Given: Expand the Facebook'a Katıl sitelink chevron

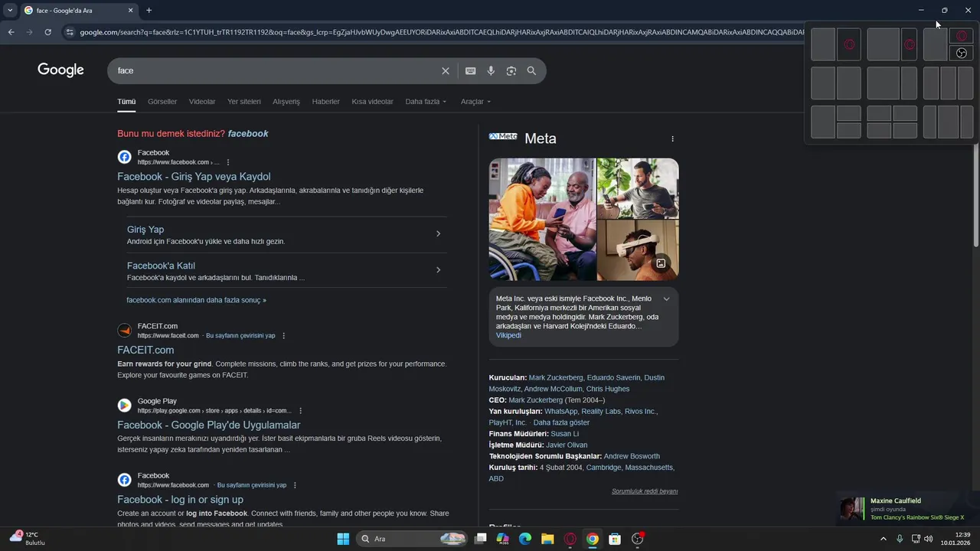Looking at the screenshot, I should coord(438,269).
